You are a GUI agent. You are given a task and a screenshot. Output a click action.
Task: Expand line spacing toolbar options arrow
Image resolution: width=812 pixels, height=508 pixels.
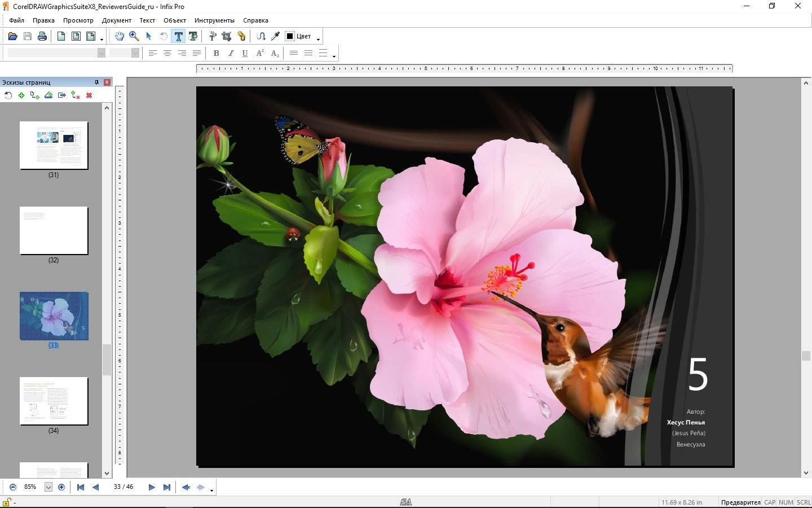tap(334, 56)
